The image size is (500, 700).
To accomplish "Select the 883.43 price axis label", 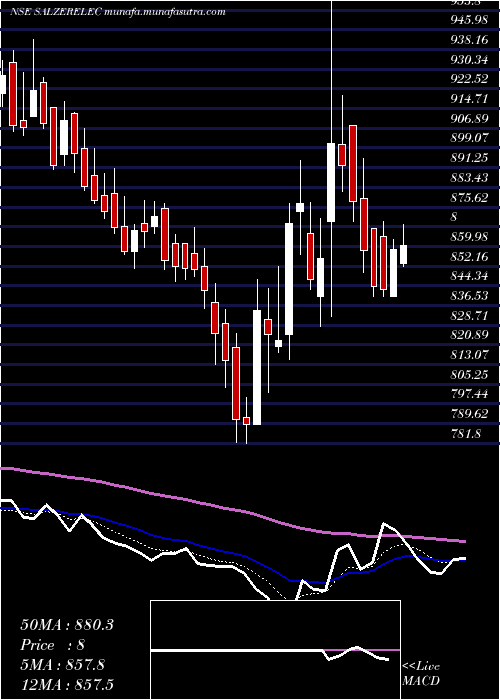I will point(469,178).
